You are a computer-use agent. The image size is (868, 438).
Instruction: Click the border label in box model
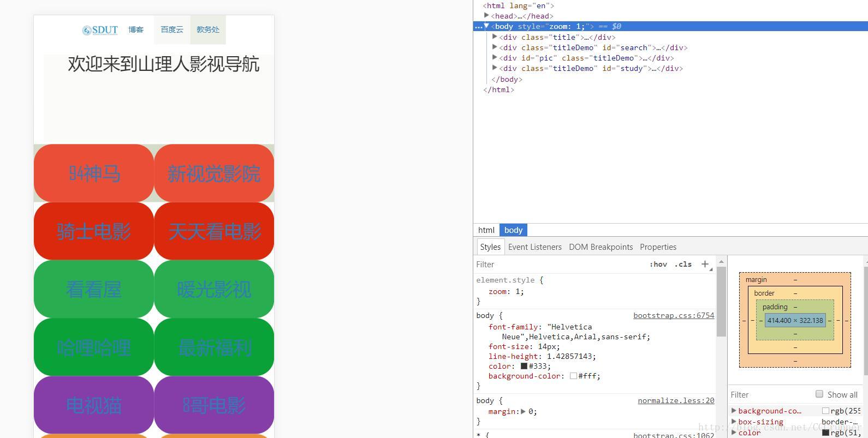764,293
